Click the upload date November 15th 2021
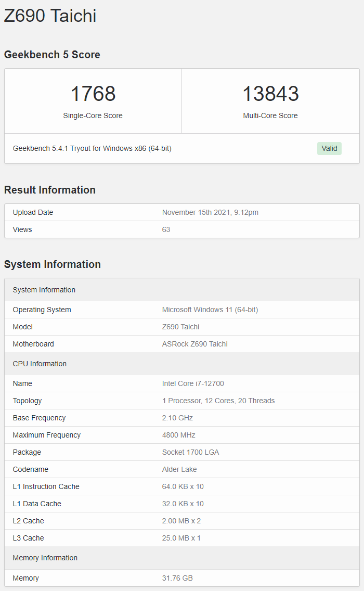Screen dimensions: 364x591 click(210, 212)
